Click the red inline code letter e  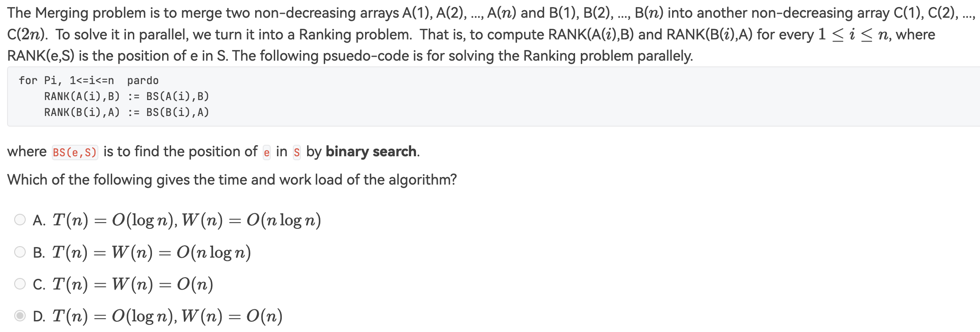tap(267, 152)
